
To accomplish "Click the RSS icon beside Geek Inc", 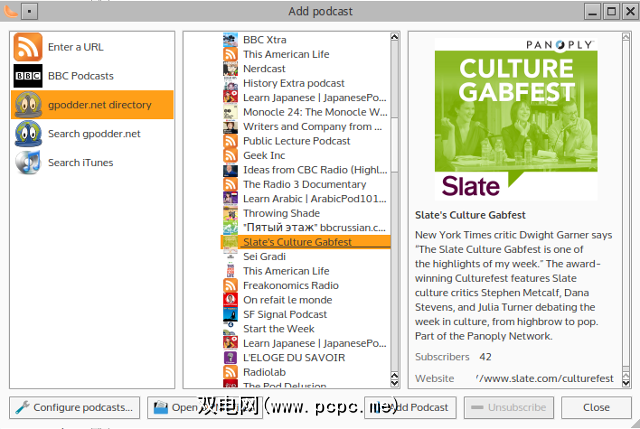I will [x=230, y=156].
